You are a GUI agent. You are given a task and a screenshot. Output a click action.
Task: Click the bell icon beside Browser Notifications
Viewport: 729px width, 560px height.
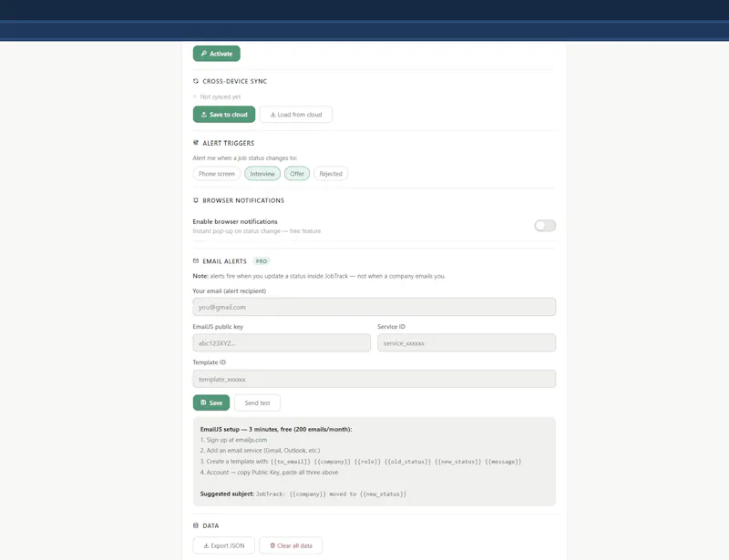click(x=196, y=200)
